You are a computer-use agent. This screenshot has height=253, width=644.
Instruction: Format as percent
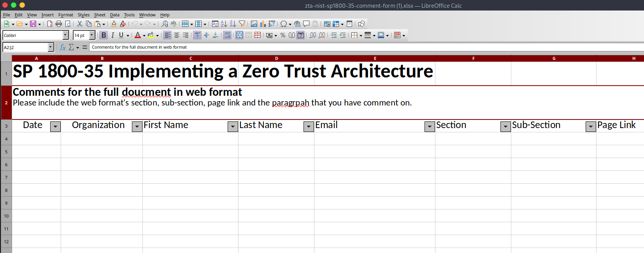(x=283, y=35)
